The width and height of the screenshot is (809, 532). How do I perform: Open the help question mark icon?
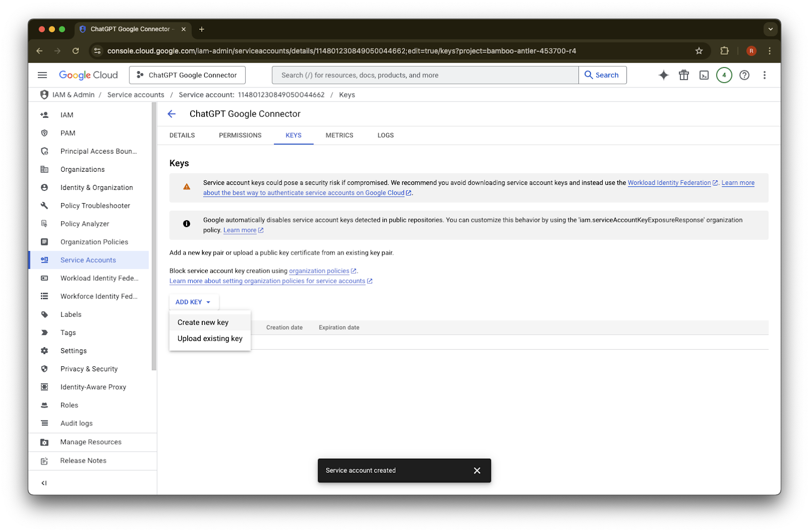[744, 75]
